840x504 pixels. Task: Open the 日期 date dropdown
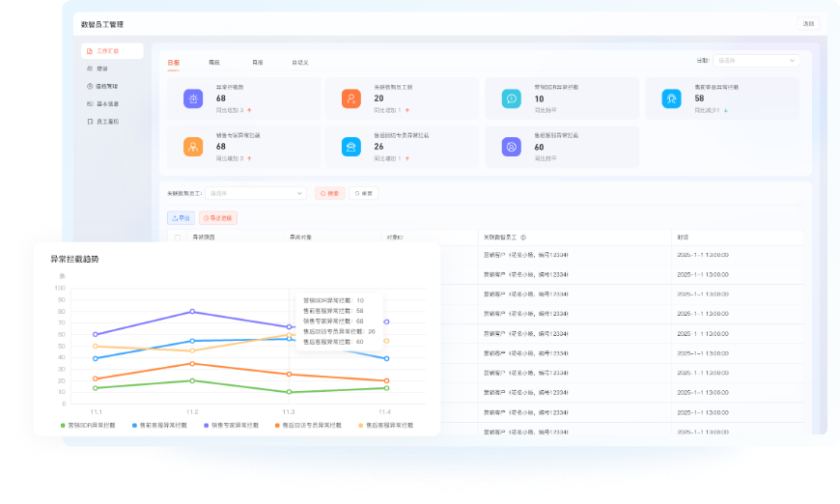[756, 61]
